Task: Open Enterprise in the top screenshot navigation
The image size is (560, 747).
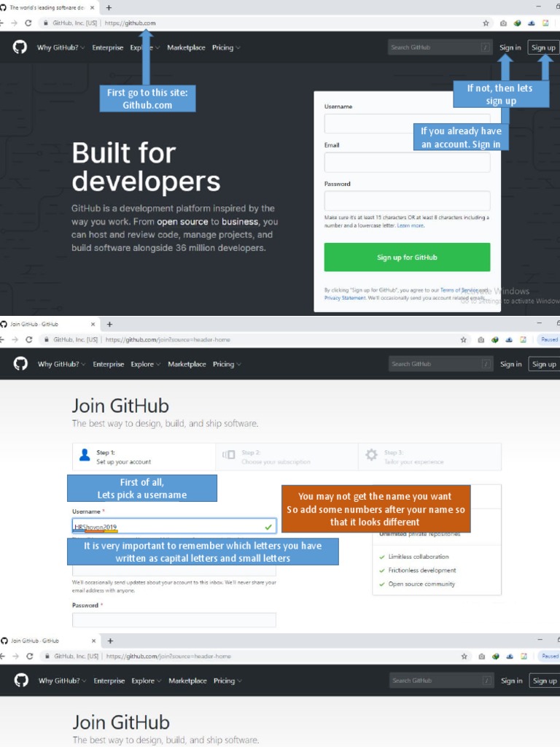Action: tap(108, 47)
